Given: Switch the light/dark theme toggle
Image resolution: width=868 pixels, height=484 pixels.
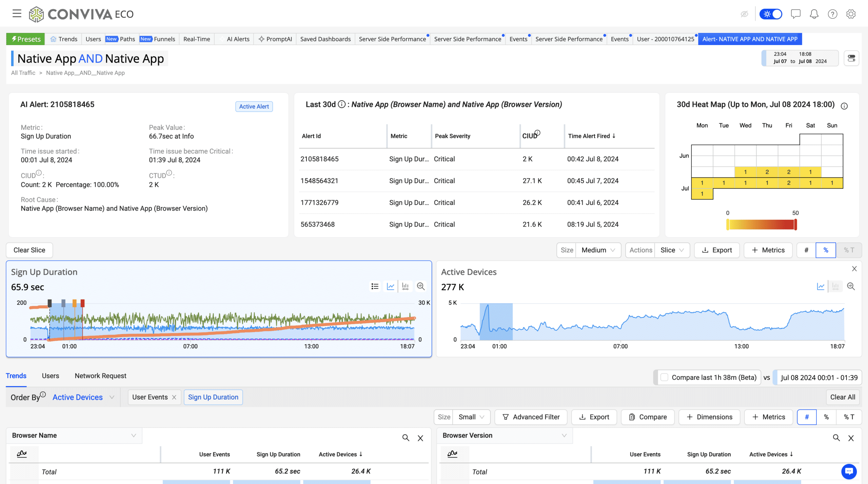Looking at the screenshot, I should (771, 14).
